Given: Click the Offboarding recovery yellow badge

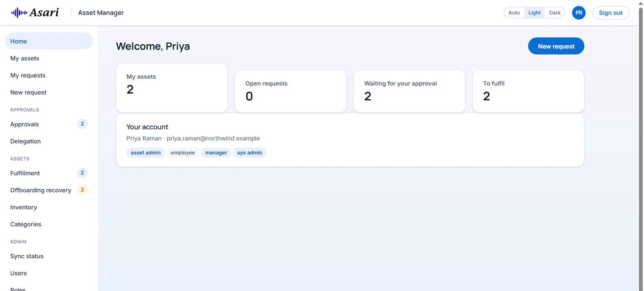Looking at the screenshot, I should click(82, 190).
